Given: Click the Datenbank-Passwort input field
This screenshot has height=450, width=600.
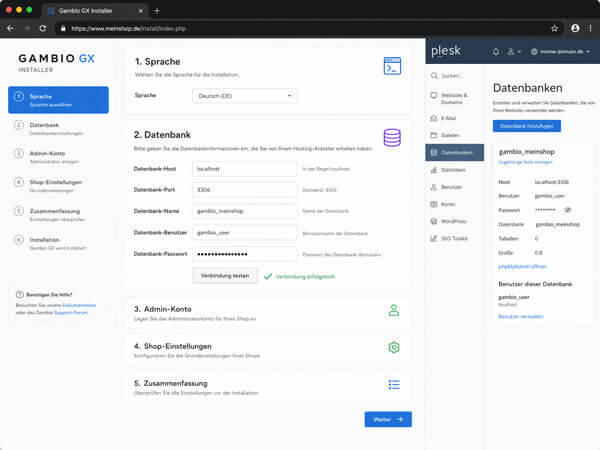Looking at the screenshot, I should point(244,254).
